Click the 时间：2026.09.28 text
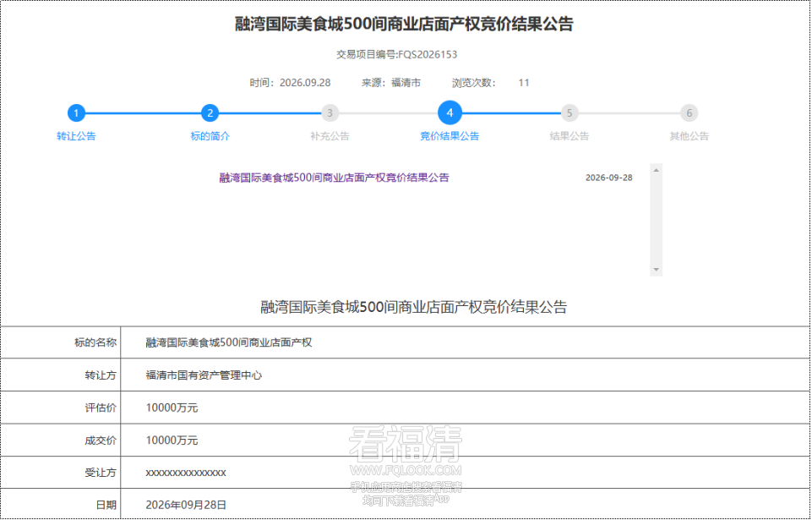812x520 pixels. [290, 83]
